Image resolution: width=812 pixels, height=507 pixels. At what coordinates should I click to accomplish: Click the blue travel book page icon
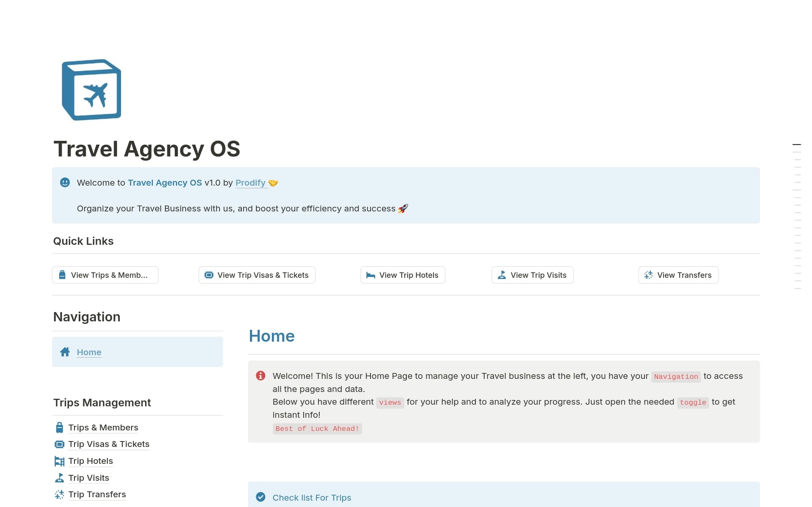point(91,89)
